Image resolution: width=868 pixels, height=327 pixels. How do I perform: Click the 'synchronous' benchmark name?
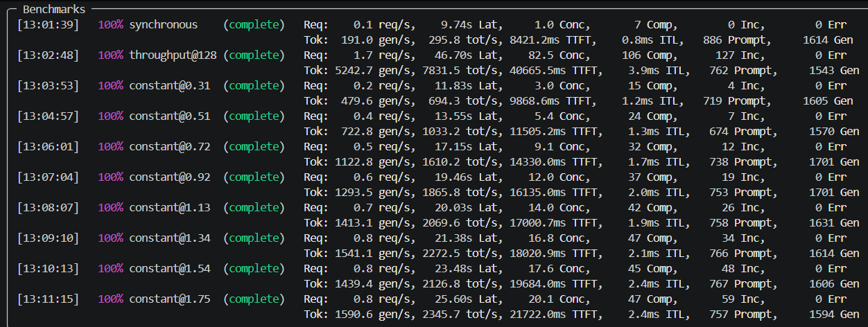pyautogui.click(x=163, y=25)
